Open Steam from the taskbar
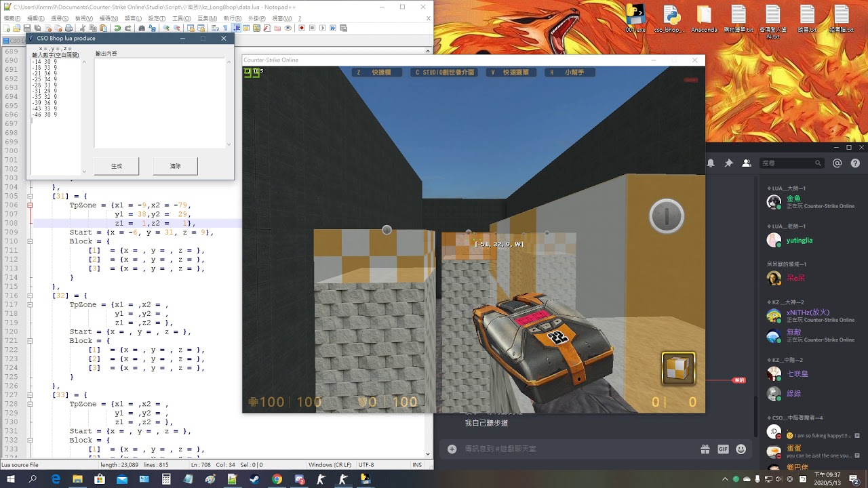868x488 pixels. [254, 479]
